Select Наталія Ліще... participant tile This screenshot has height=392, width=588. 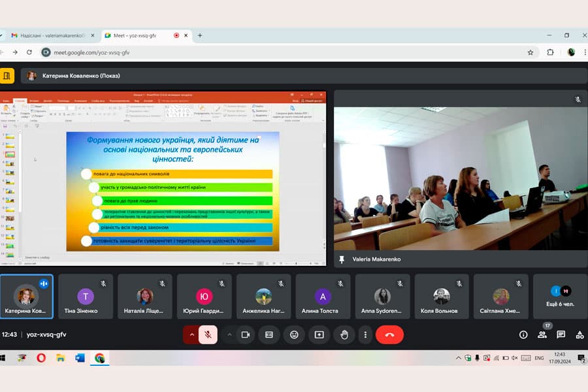click(x=145, y=297)
